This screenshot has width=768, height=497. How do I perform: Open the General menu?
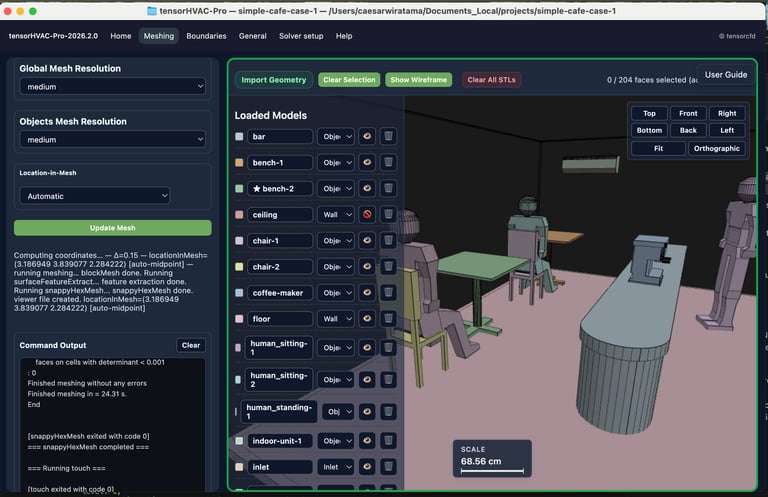[253, 36]
